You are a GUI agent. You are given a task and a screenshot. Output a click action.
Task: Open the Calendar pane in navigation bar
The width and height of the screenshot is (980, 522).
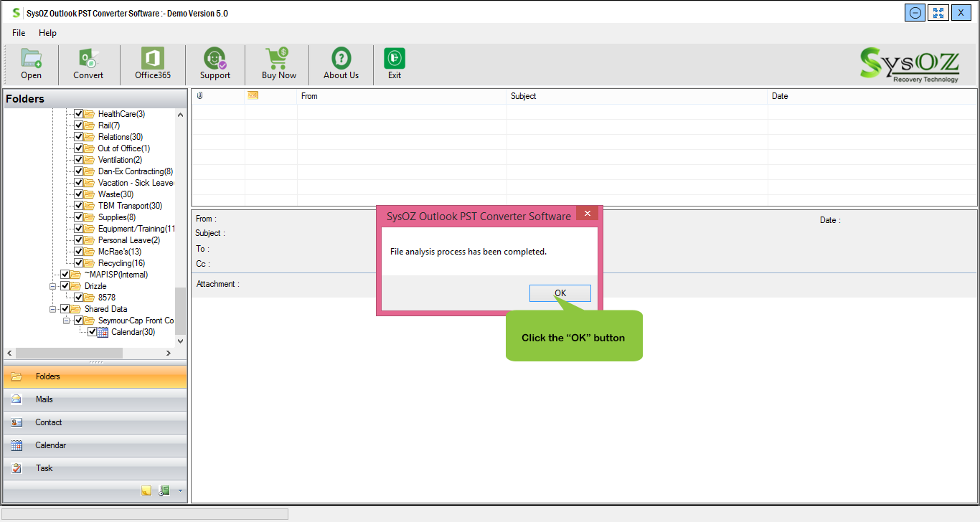pyautogui.click(x=95, y=445)
